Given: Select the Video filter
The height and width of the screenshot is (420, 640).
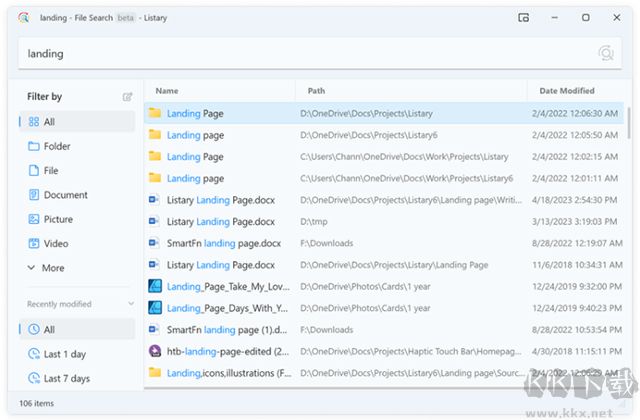Looking at the screenshot, I should pyautogui.click(x=55, y=243).
